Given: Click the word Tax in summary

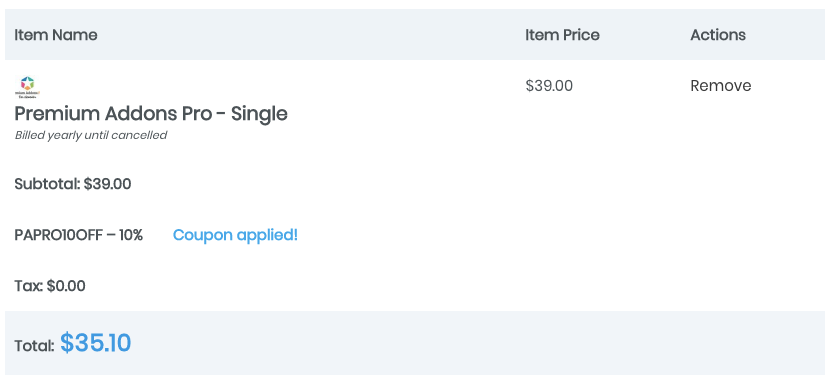Looking at the screenshot, I should click(x=29, y=286).
